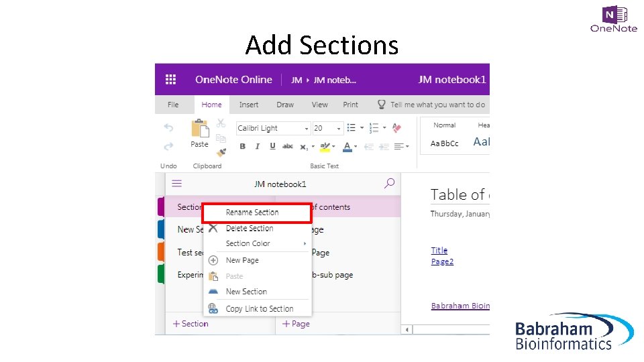Add a section with + Section
The width and height of the screenshot is (644, 362).
[x=191, y=324]
